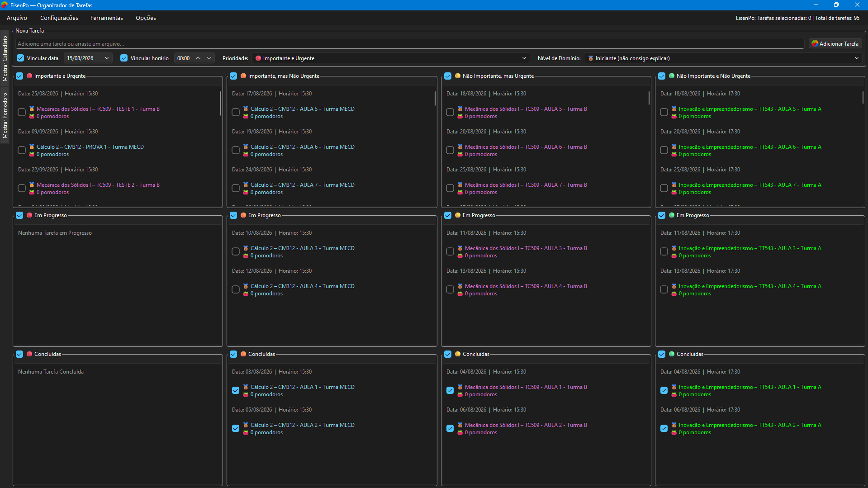The image size is (868, 488).
Task: Click the pomodoro icon under Inovação AULA 2 task
Action: point(674,432)
